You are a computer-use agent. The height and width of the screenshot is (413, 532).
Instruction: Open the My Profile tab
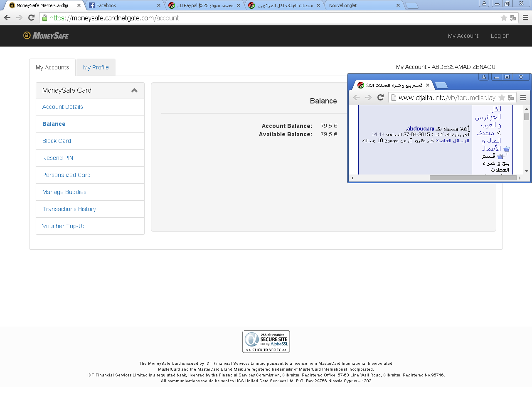click(x=96, y=67)
